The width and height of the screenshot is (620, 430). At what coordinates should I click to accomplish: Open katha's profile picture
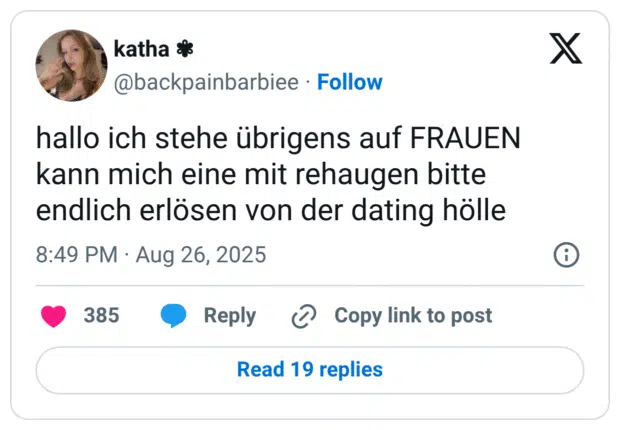71,65
